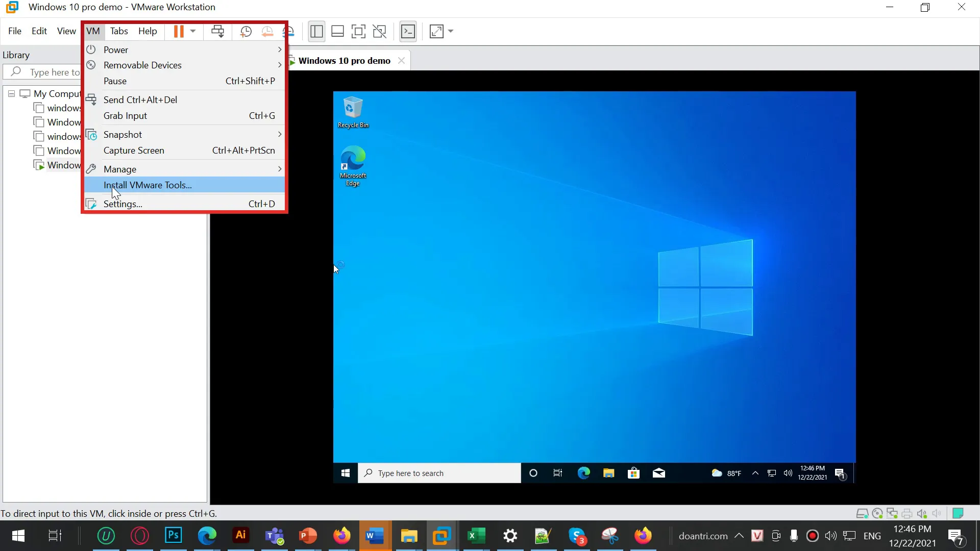Open Photoshop from the taskbar
The width and height of the screenshot is (980, 551).
[174, 536]
